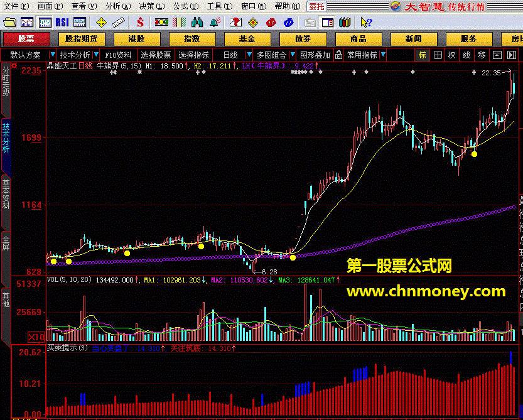The height and width of the screenshot is (420, 523).
Task: Select the 基金 category button
Action: pos(247,39)
